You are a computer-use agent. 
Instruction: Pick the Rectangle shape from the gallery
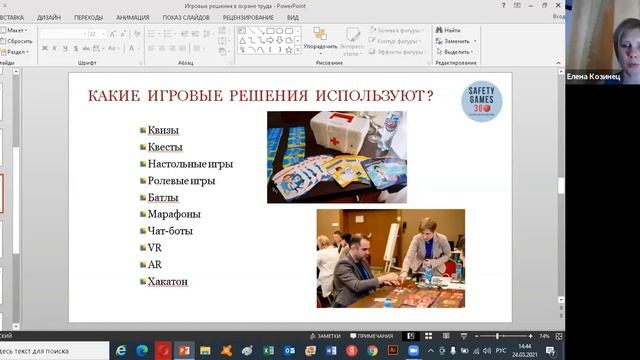tap(270, 31)
